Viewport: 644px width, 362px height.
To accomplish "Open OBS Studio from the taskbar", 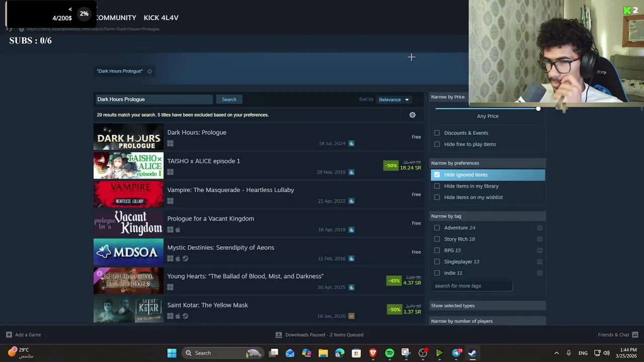I will click(423, 353).
